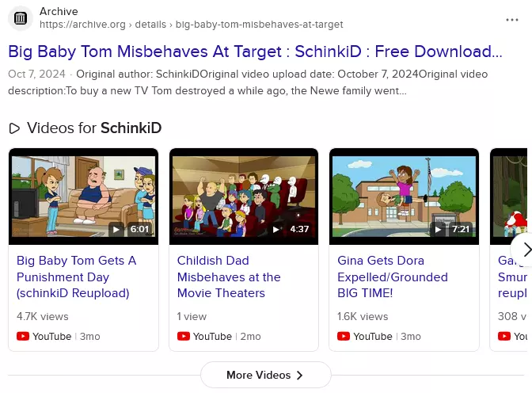
Task: Click the 'Videos for SchinkiD' heading
Action: tap(94, 128)
